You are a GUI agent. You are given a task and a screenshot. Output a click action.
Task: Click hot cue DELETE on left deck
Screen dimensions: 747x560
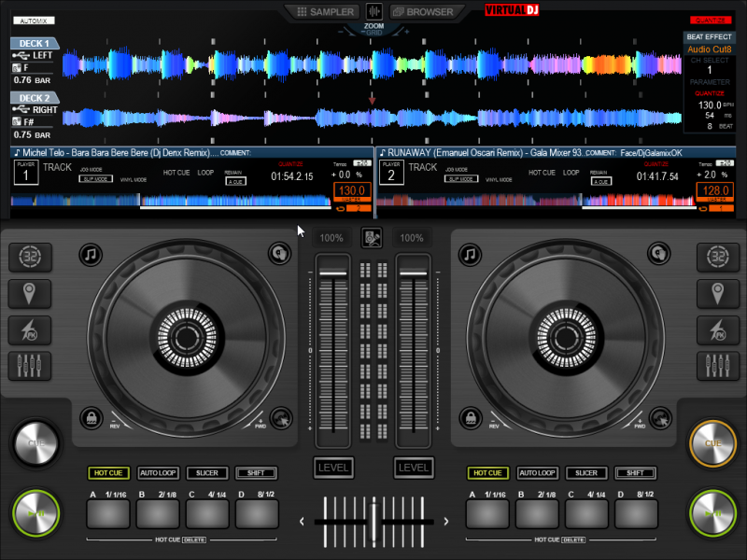point(194,540)
